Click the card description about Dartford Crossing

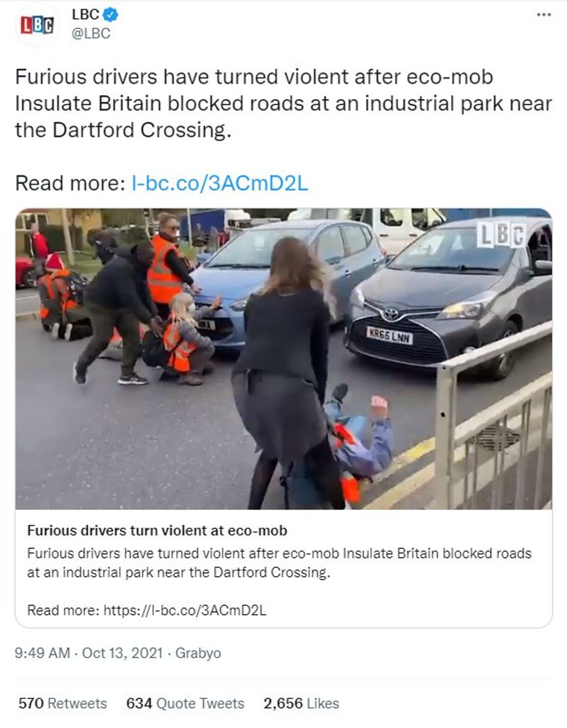click(x=279, y=563)
